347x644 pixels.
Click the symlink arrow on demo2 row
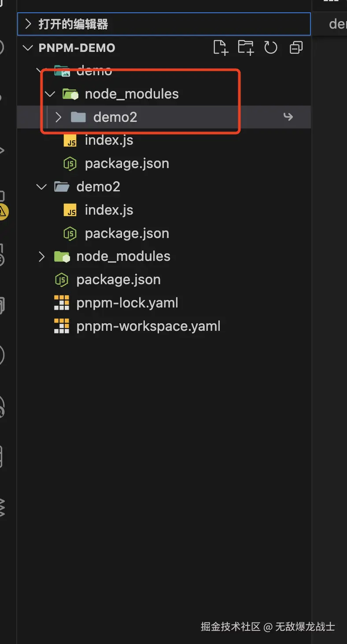click(288, 117)
